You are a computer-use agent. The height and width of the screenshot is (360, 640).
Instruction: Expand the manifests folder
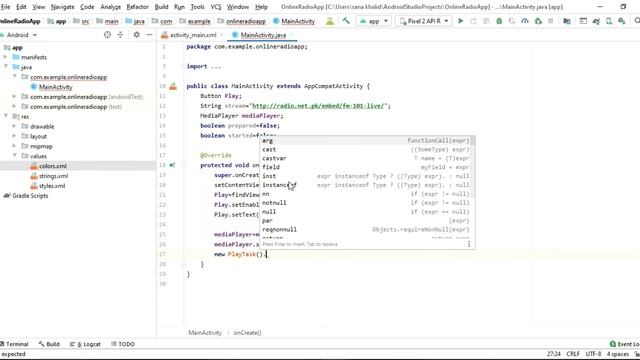5,57
